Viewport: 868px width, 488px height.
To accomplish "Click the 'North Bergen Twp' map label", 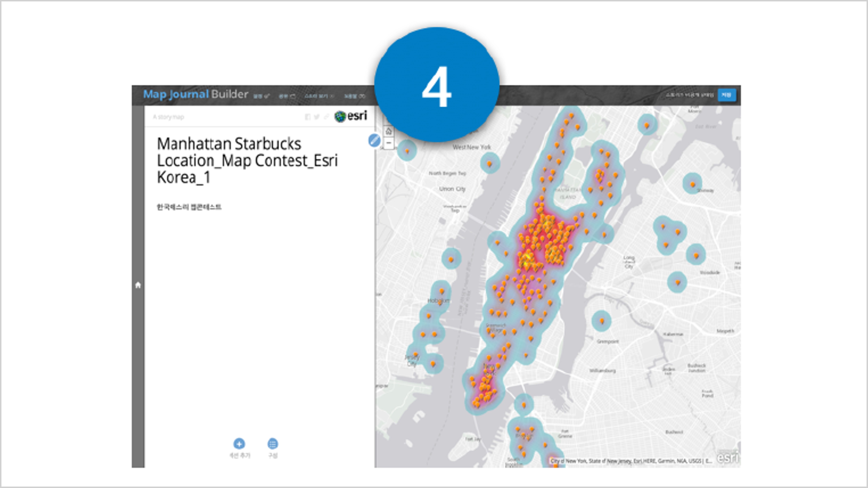I will click(x=447, y=173).
